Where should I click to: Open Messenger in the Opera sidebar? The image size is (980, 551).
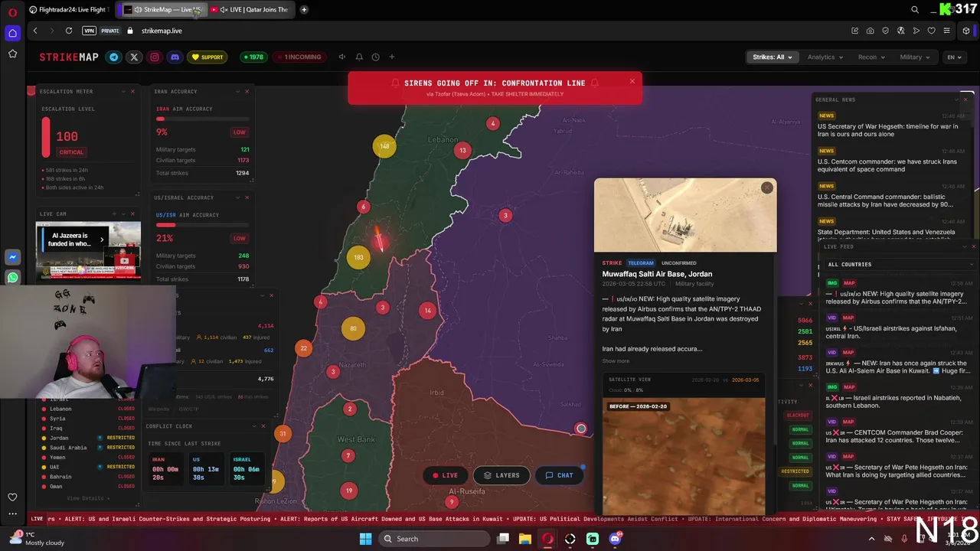[12, 257]
